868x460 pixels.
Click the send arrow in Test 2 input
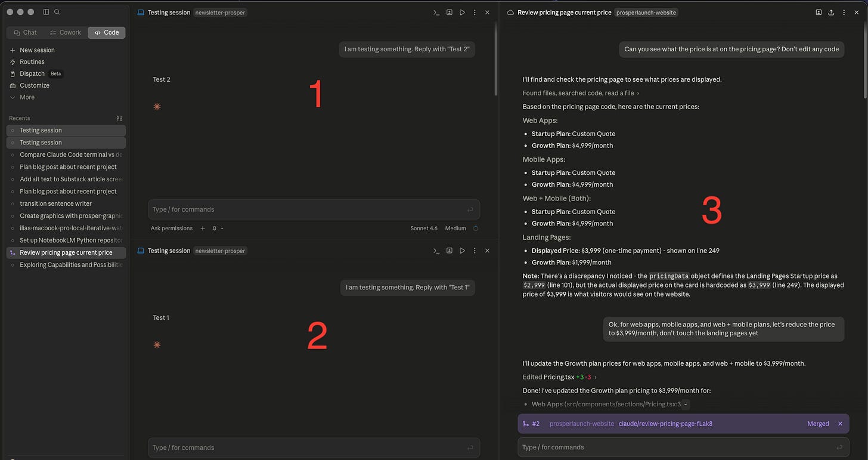pyautogui.click(x=470, y=209)
